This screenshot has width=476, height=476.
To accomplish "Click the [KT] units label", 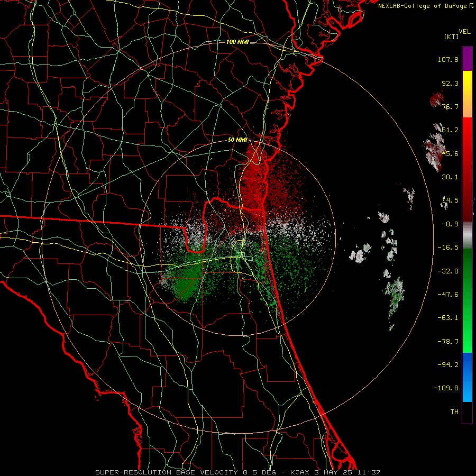I will [x=452, y=36].
